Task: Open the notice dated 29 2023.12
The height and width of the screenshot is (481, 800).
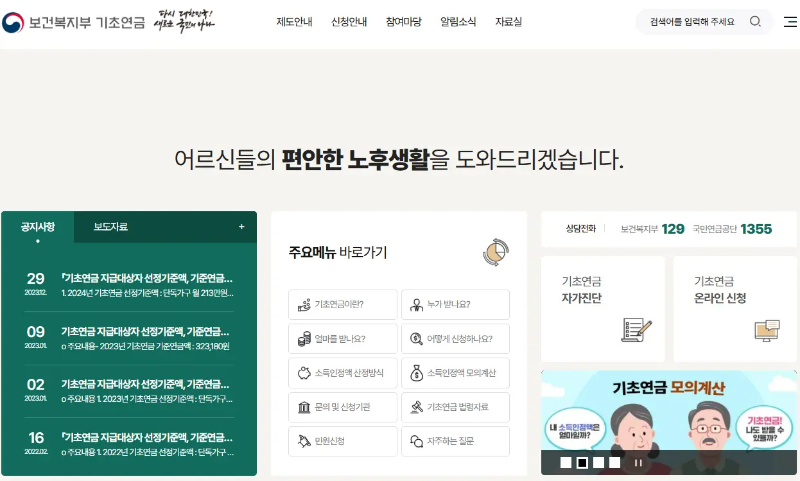Action: (129, 285)
